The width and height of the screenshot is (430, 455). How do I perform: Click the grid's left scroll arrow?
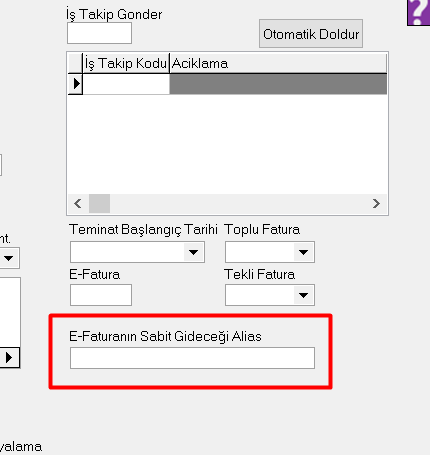click(78, 203)
